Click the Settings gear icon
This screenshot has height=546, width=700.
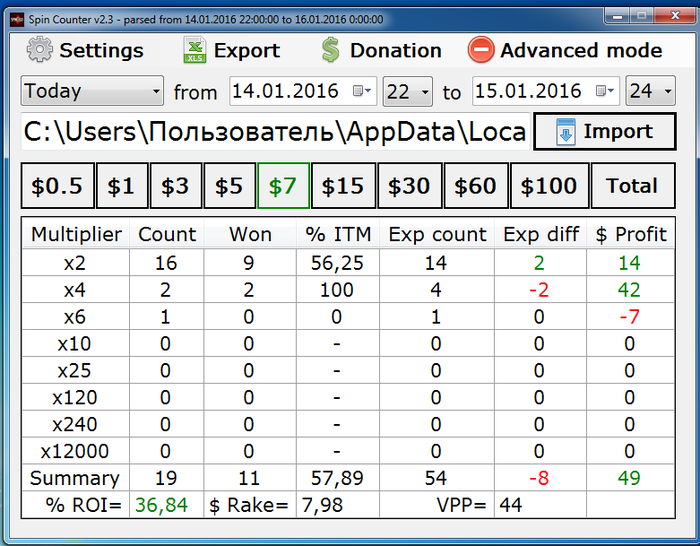[x=39, y=50]
